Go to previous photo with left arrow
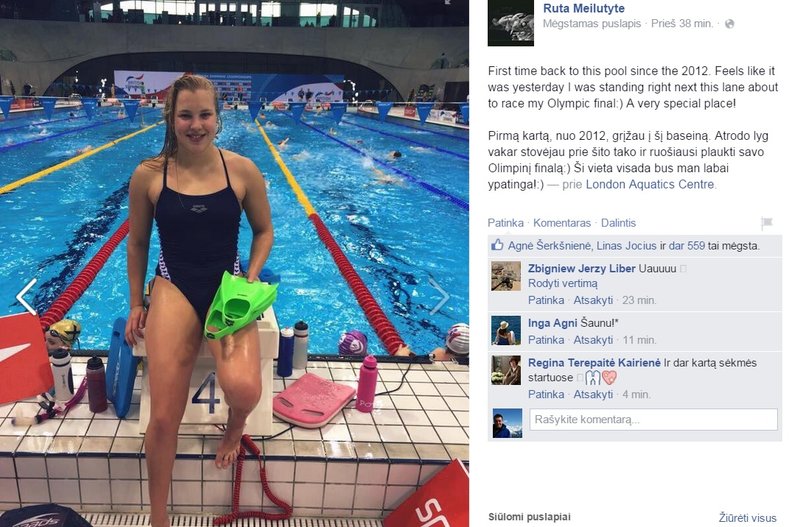This screenshot has width=800, height=527. 26,296
